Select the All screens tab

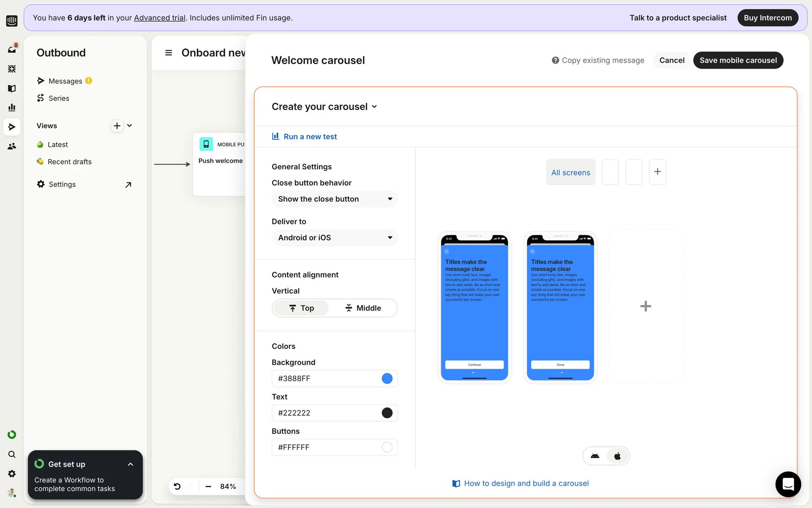pyautogui.click(x=571, y=172)
